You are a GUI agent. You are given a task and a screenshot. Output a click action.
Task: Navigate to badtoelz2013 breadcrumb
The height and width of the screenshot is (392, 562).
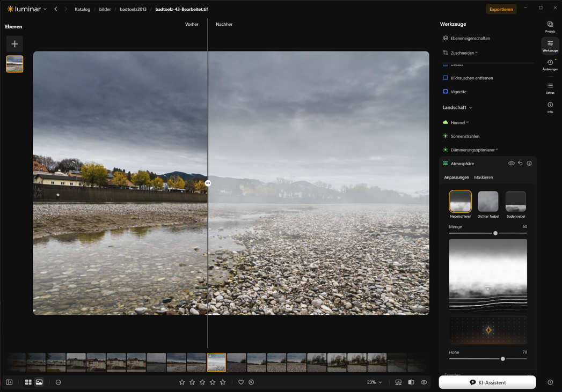click(x=133, y=9)
